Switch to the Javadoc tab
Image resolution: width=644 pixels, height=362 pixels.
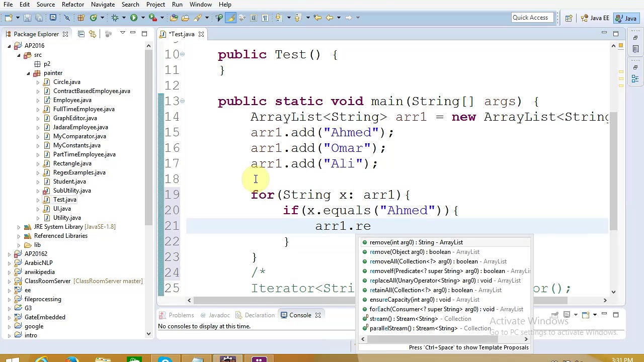click(x=215, y=315)
